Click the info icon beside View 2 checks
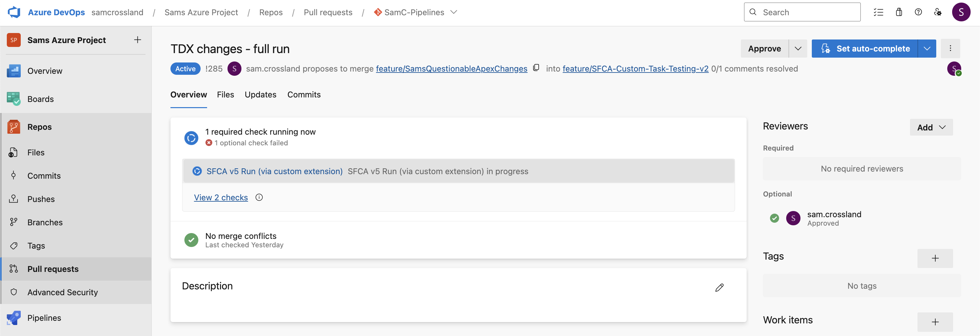The height and width of the screenshot is (336, 980). tap(259, 197)
